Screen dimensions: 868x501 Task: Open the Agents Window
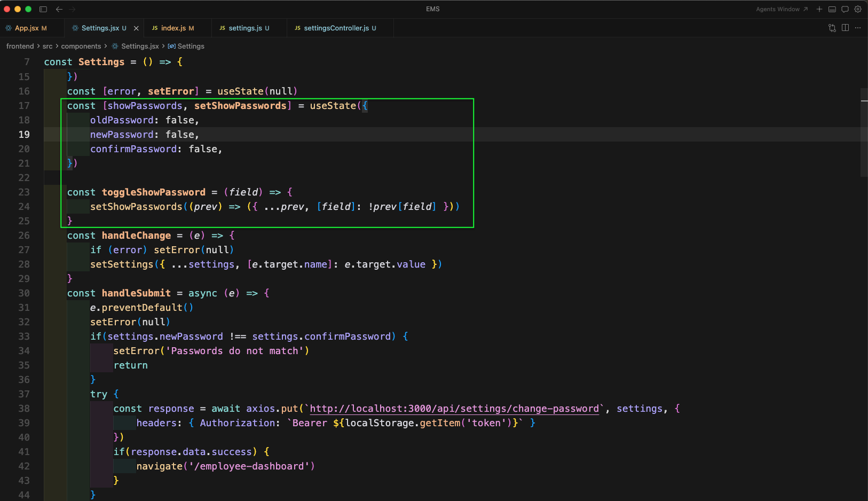tap(782, 9)
